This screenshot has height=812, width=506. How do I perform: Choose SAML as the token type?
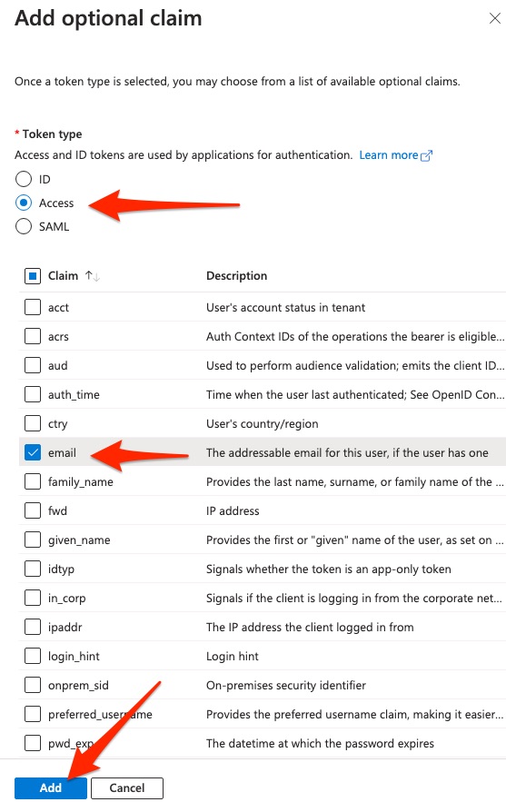[24, 227]
